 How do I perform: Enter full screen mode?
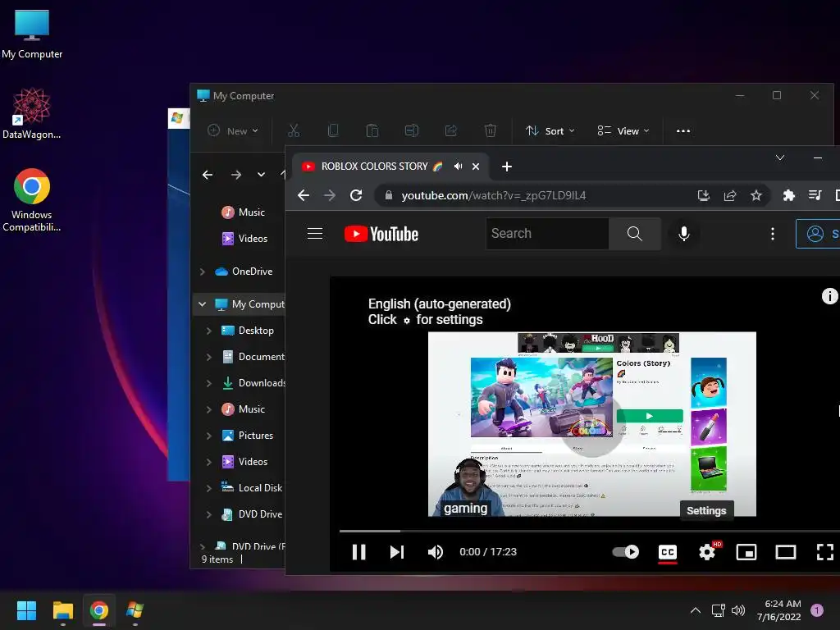[x=824, y=552]
